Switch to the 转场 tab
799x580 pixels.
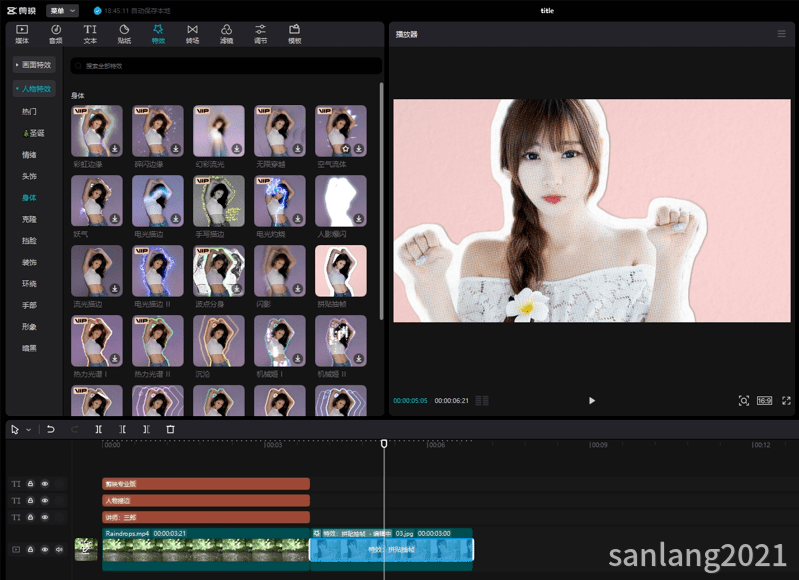[193, 34]
